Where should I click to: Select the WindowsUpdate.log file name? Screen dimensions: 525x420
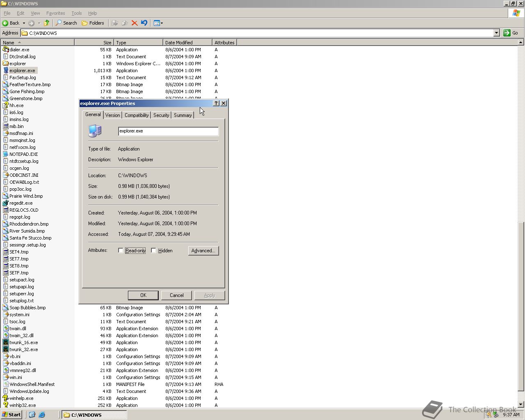pyautogui.click(x=29, y=391)
